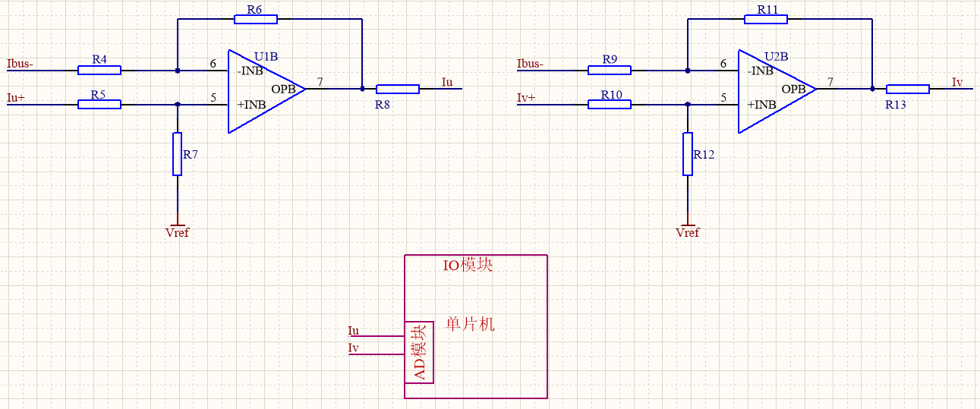The height and width of the screenshot is (409, 980).
Task: Select the Iu+ input net label
Action: pyautogui.click(x=15, y=98)
